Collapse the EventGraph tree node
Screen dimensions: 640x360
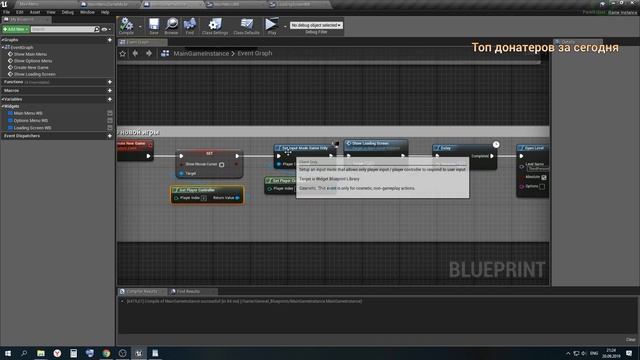point(3,47)
